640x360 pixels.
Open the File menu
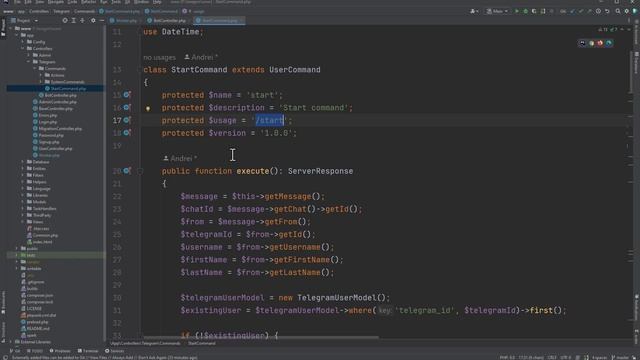[x=17, y=2]
